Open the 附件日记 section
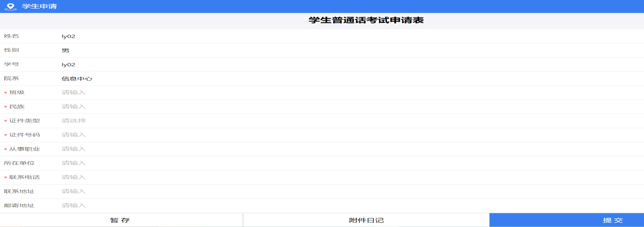 coord(366,220)
